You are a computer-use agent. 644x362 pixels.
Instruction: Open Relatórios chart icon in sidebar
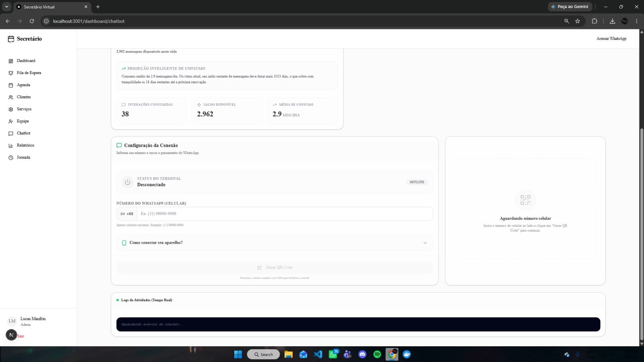11,145
